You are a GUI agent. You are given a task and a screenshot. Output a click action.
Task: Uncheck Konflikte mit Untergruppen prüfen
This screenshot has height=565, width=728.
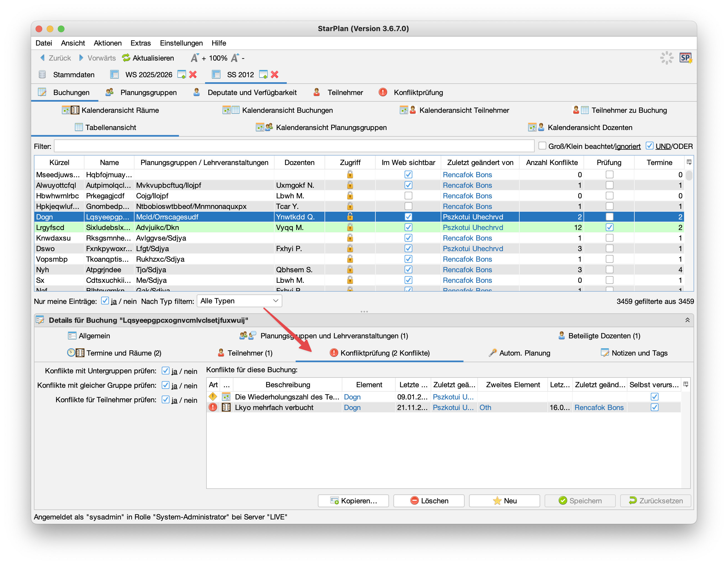pyautogui.click(x=165, y=371)
